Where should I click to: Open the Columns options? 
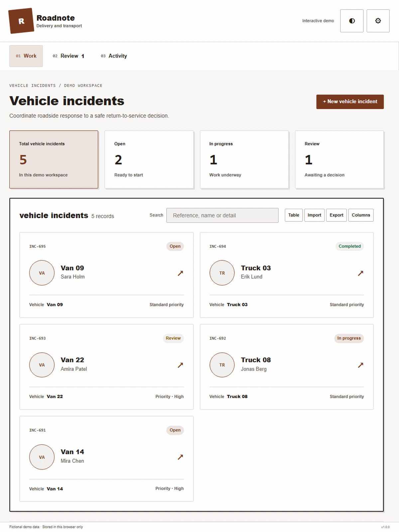click(361, 215)
